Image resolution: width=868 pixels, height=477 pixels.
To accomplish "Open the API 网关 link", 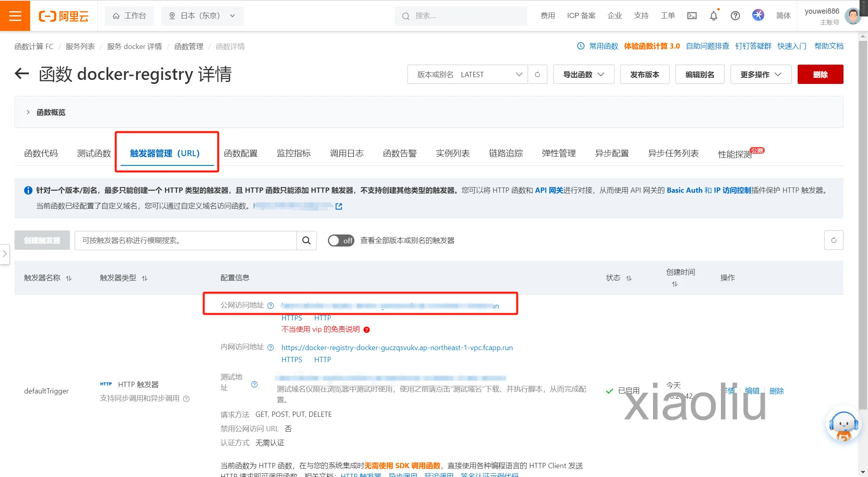I will [x=549, y=190].
